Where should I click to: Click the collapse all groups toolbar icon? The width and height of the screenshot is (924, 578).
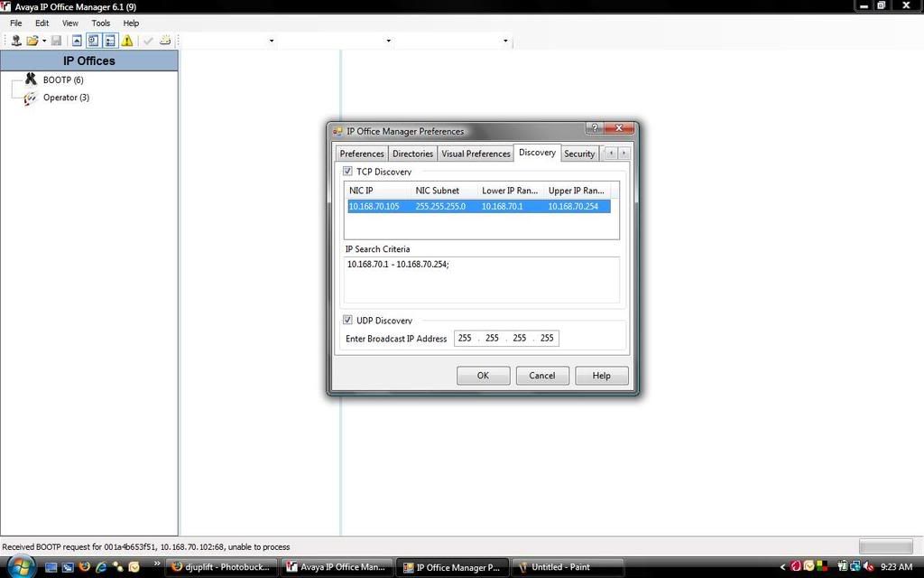[77, 41]
